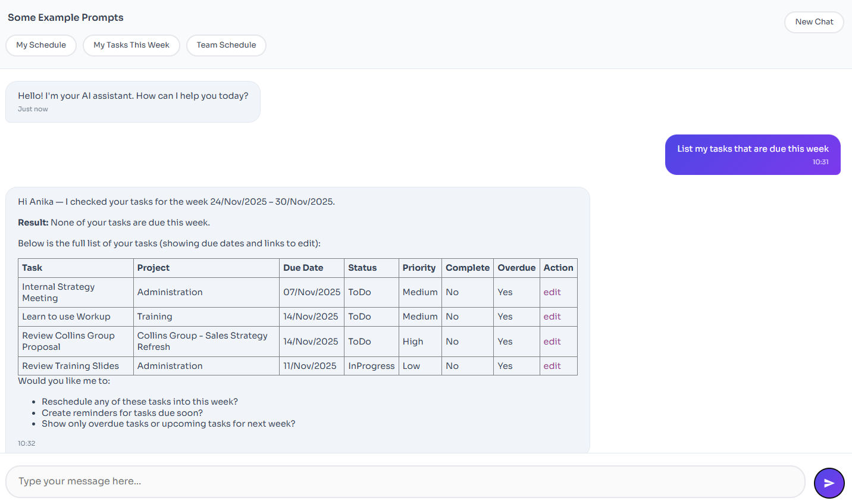Click the 'Reschedule any of these tasks' suggestion
Viewport: 852px width, 504px height.
pyautogui.click(x=140, y=402)
